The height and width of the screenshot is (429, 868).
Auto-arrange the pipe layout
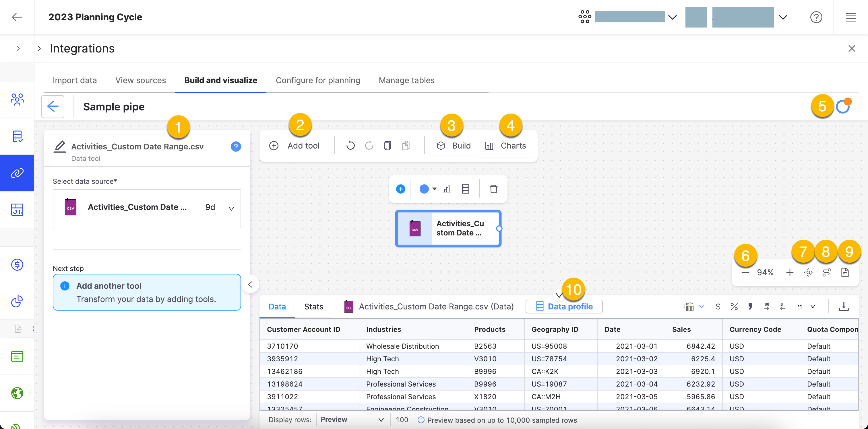tap(827, 272)
